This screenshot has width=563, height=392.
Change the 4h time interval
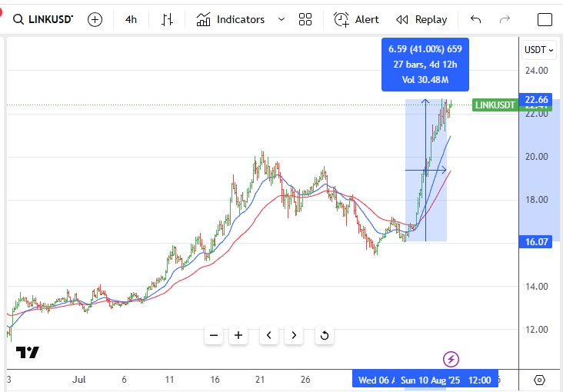pyautogui.click(x=131, y=19)
